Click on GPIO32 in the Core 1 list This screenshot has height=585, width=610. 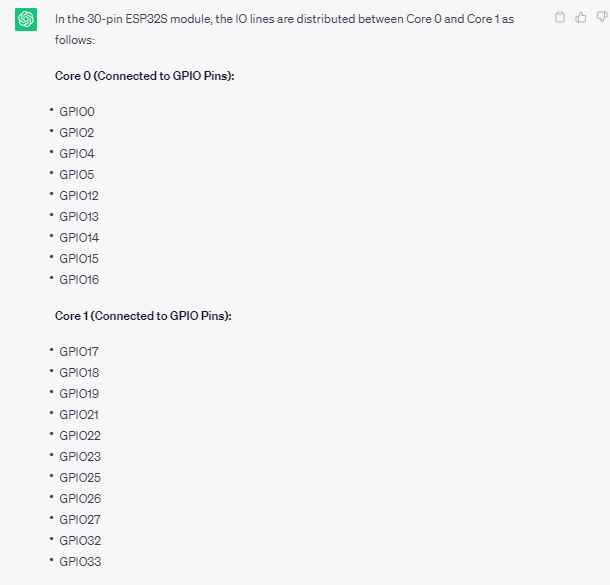click(80, 541)
